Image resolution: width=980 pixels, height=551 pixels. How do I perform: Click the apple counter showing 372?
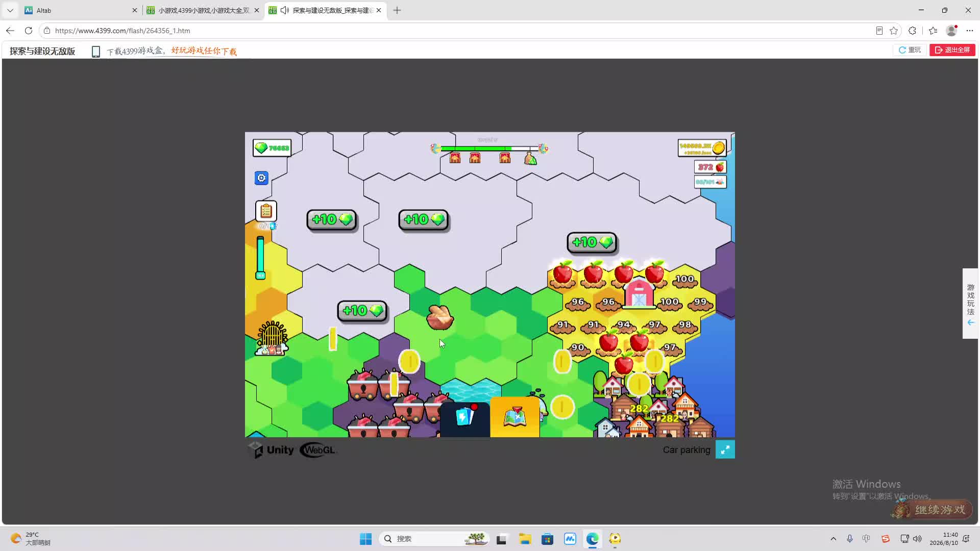coord(710,167)
